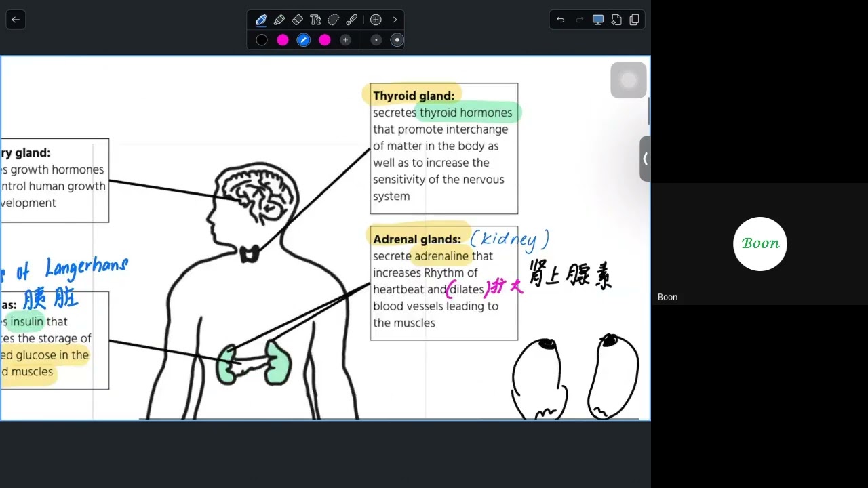
Task: Go back using the arrow button
Action: pyautogui.click(x=16, y=20)
